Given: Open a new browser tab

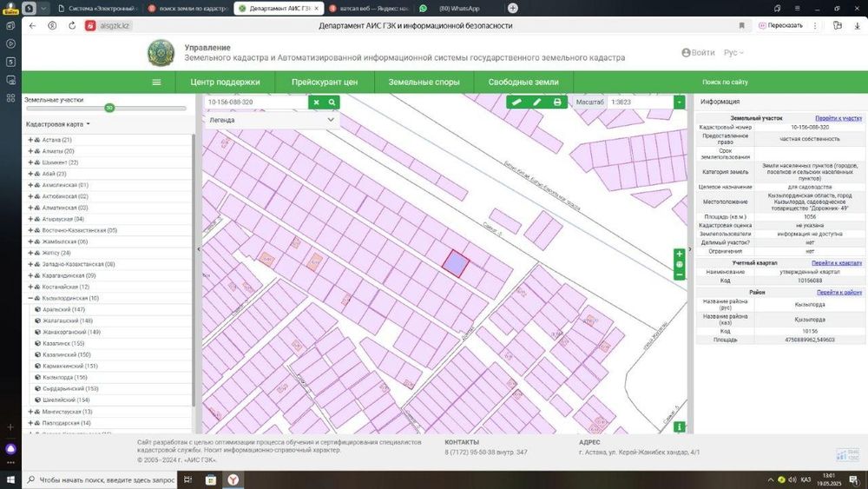Looking at the screenshot, I should [x=513, y=9].
